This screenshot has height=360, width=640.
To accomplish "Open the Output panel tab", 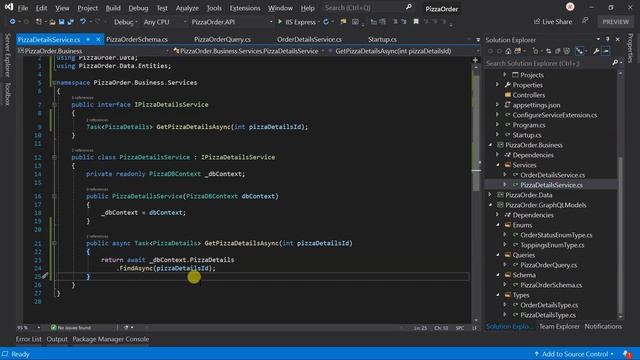I will (x=57, y=339).
